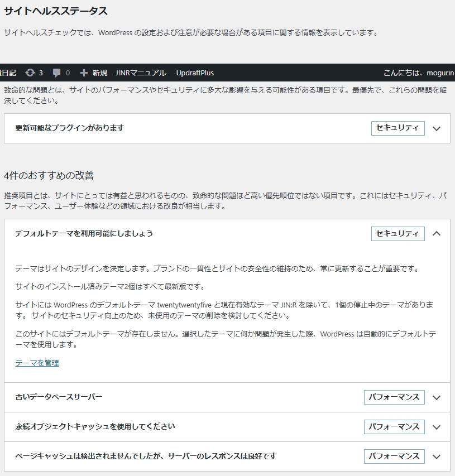
Task: Click パフォーマンス badge on 古いデータベースサーバー row
Action: click(394, 397)
